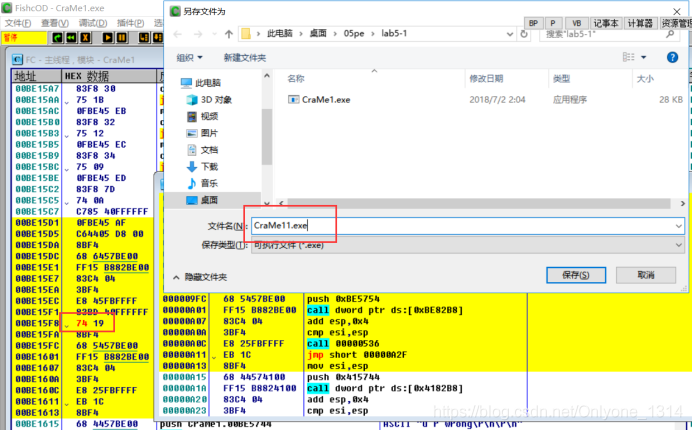Click the forward arrow in save dialog
692x430 pixels.
[198, 34]
